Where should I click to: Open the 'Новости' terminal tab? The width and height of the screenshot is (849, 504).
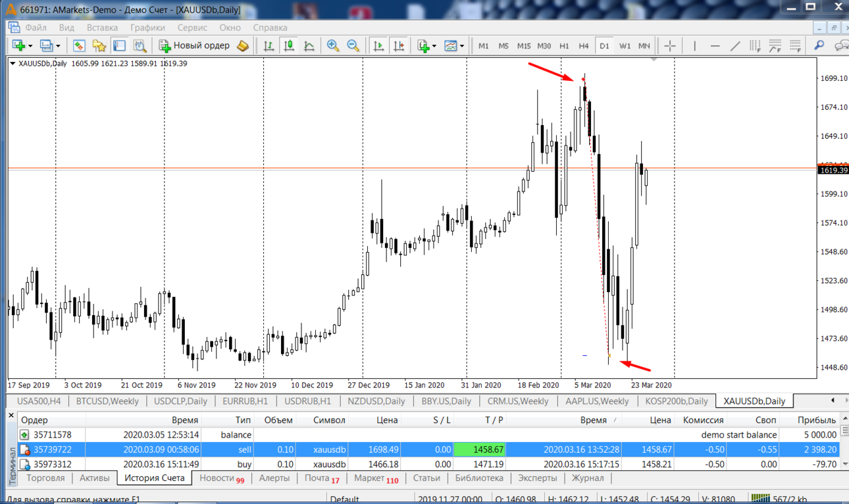pyautogui.click(x=222, y=478)
